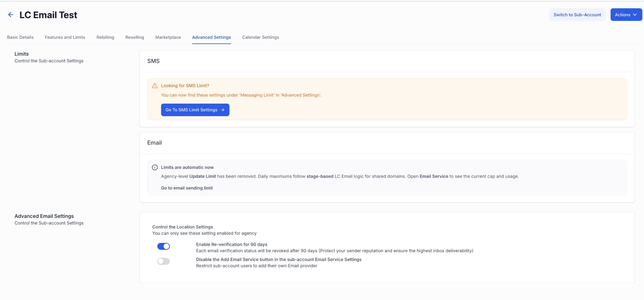644x300 pixels.
Task: Click the LC Email Test page title
Action: (x=48, y=15)
